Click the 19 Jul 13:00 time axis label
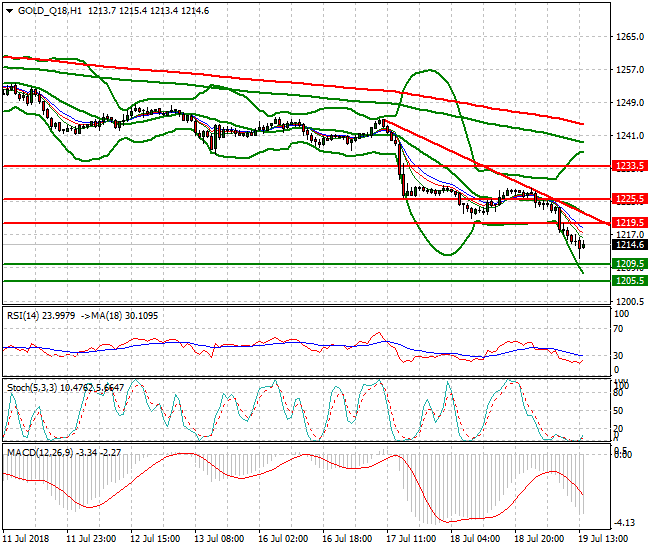Screen dimensions: 650x550 click(x=603, y=539)
